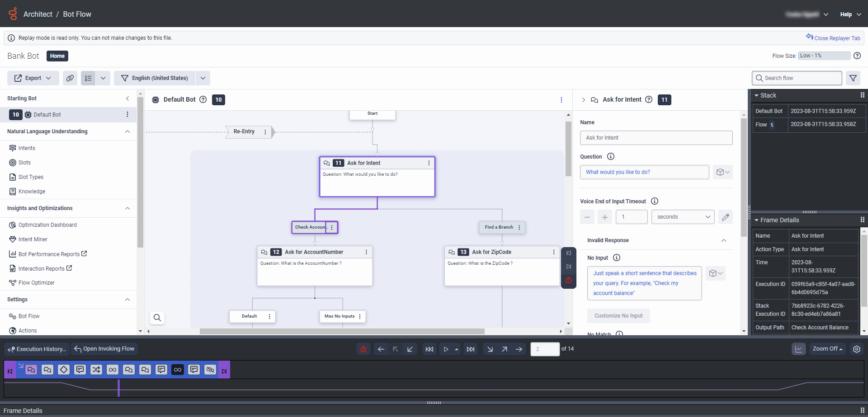Click the Close Replayer Tab link

coord(834,37)
